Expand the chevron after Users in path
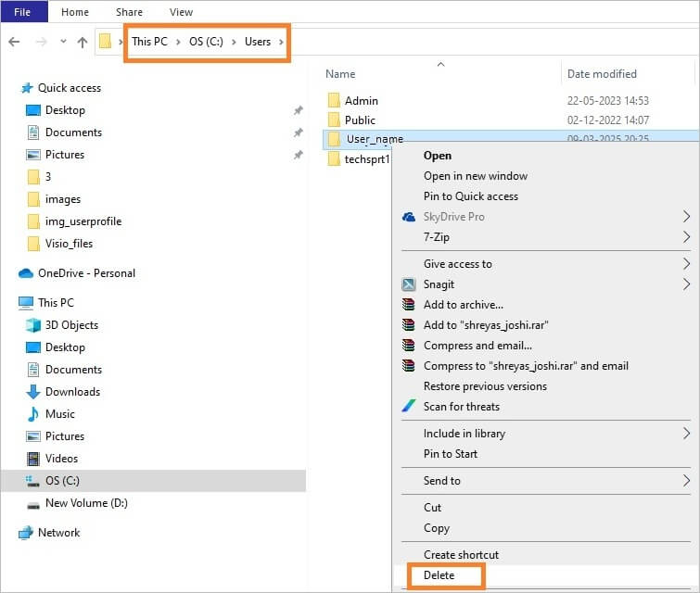This screenshot has height=593, width=700. click(281, 42)
